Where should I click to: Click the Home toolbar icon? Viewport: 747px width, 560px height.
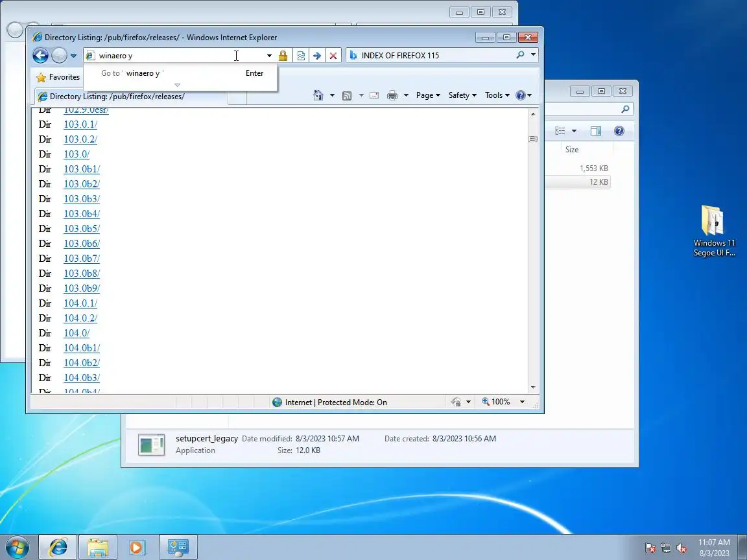(x=318, y=95)
